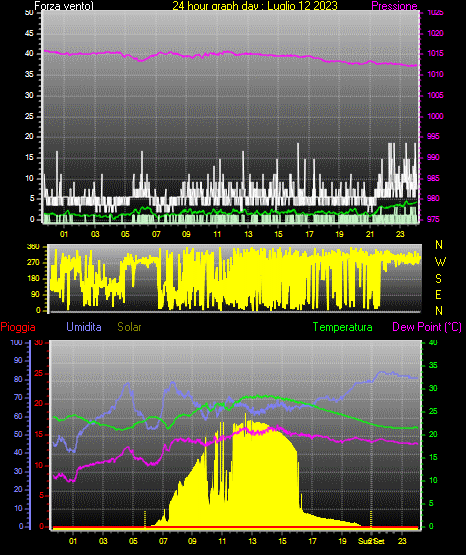Image resolution: width=466 pixels, height=555 pixels.
Task: Click the 24 hour graph day title
Action: (255, 6)
